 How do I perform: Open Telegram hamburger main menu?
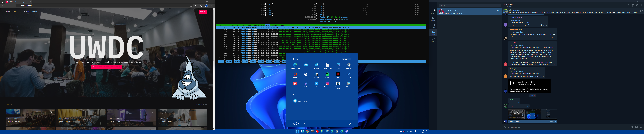(433, 5)
